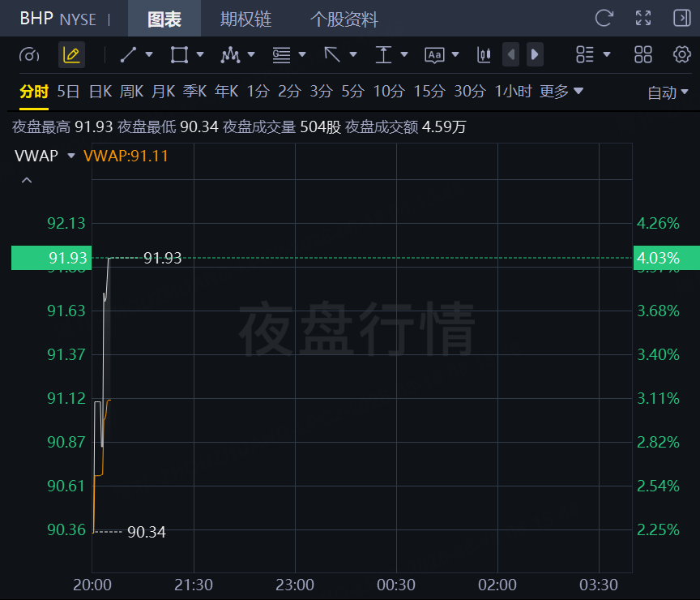
Task: Select 月K timeframe
Action: point(164,92)
